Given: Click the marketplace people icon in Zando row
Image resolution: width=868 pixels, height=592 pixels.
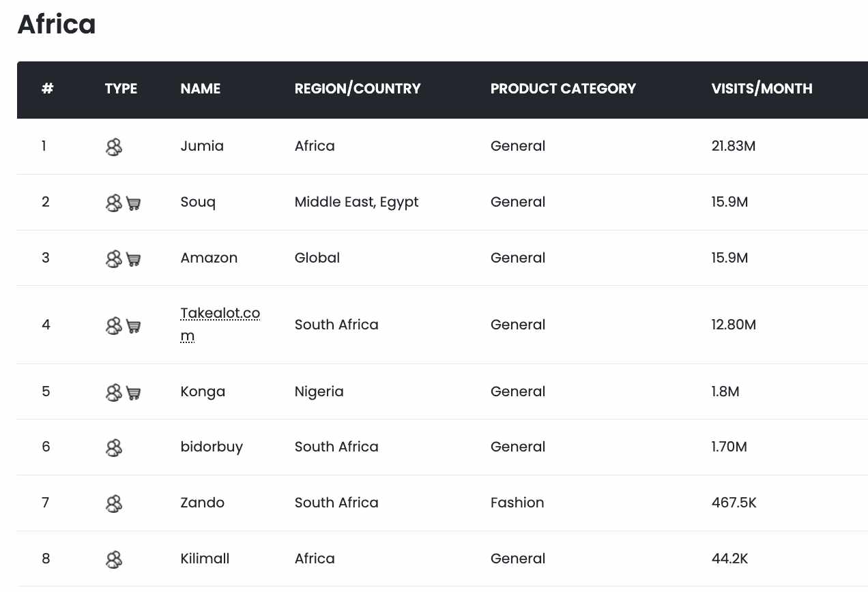Looking at the screenshot, I should [114, 504].
